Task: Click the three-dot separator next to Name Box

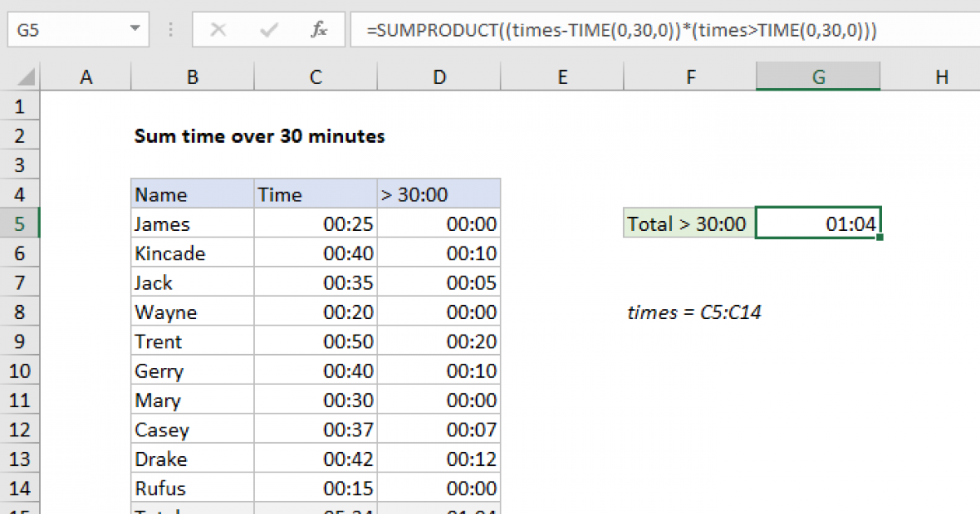Action: coord(170,29)
